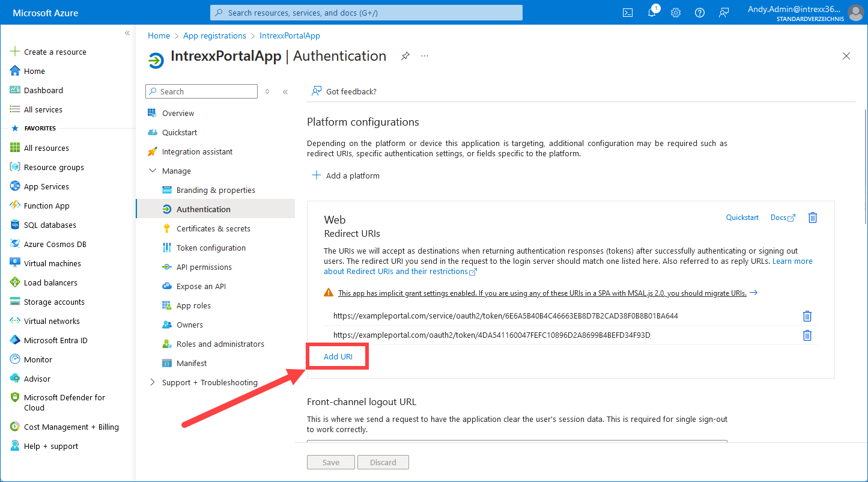Image resolution: width=868 pixels, height=482 pixels.
Task: Click the global search resources field
Action: [x=366, y=13]
